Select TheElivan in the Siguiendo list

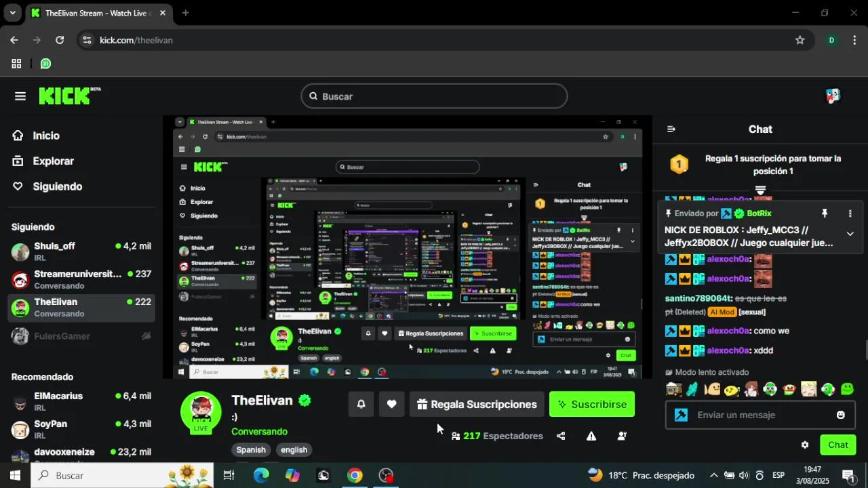coord(81,307)
